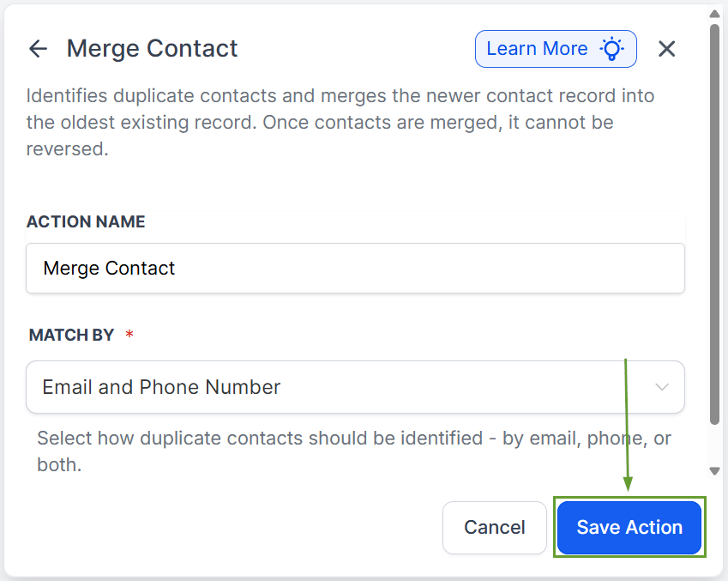This screenshot has height=581, width=728.
Task: Click the scrollbar up arrow
Action: pos(714,15)
